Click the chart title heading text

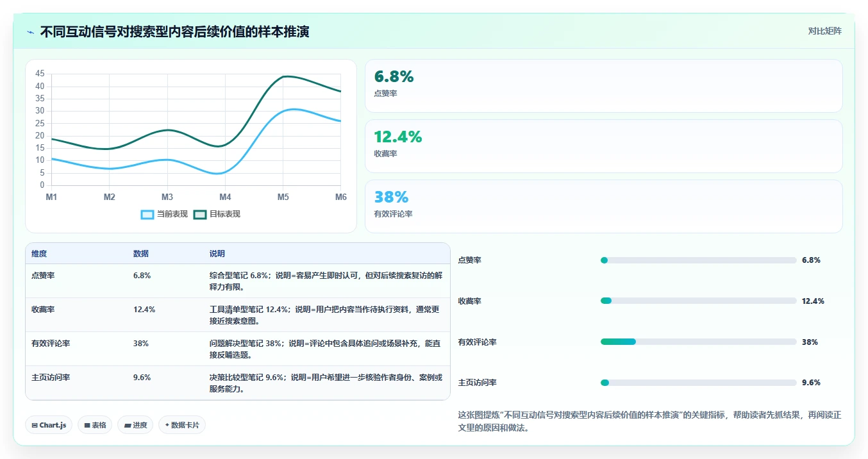174,31
